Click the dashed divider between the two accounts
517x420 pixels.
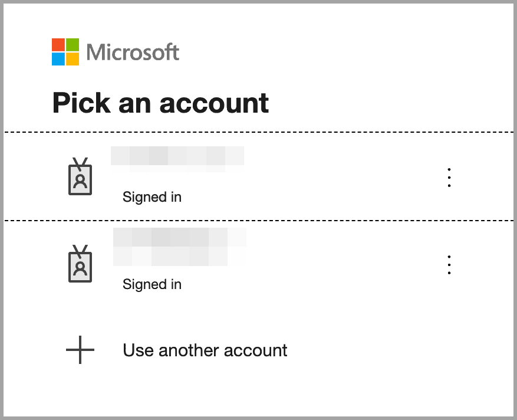(x=258, y=220)
